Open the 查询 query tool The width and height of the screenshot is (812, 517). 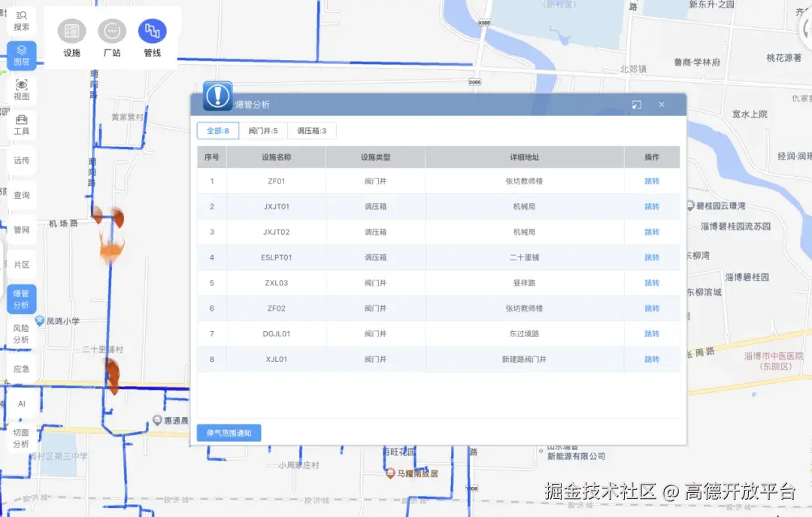pos(22,195)
